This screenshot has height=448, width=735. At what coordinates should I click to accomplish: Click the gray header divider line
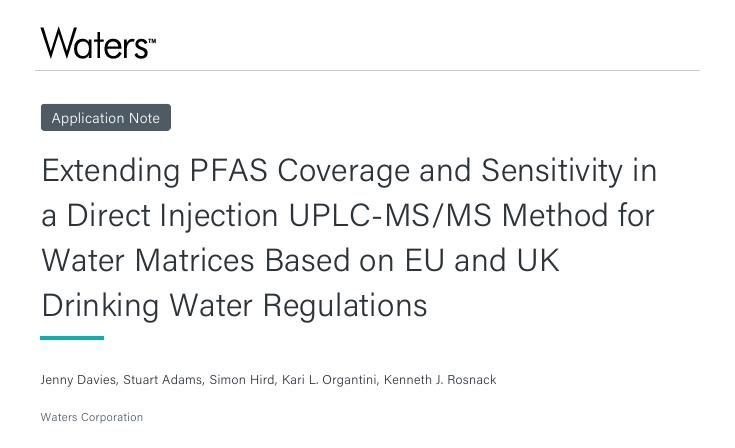367,71
